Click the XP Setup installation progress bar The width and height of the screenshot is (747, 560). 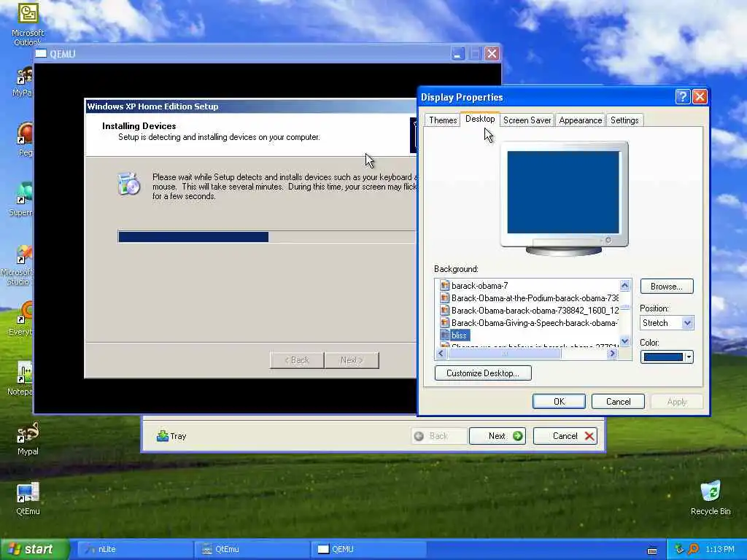pyautogui.click(x=267, y=237)
